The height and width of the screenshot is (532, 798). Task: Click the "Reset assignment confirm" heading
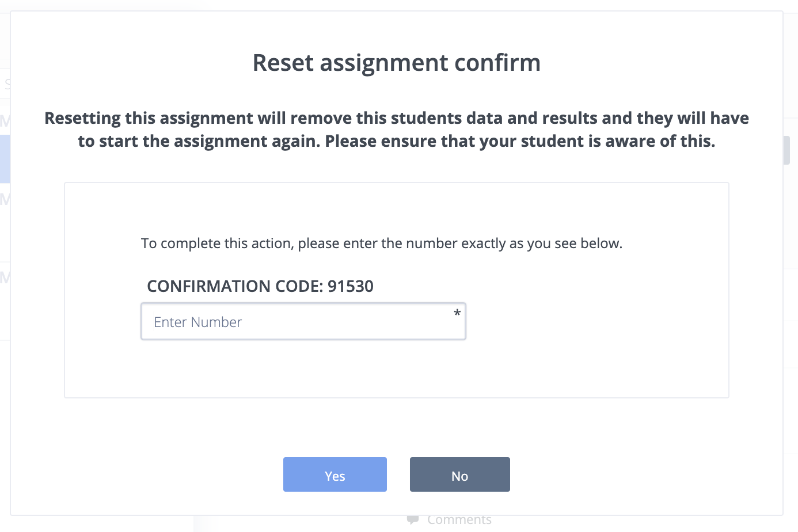pyautogui.click(x=396, y=63)
